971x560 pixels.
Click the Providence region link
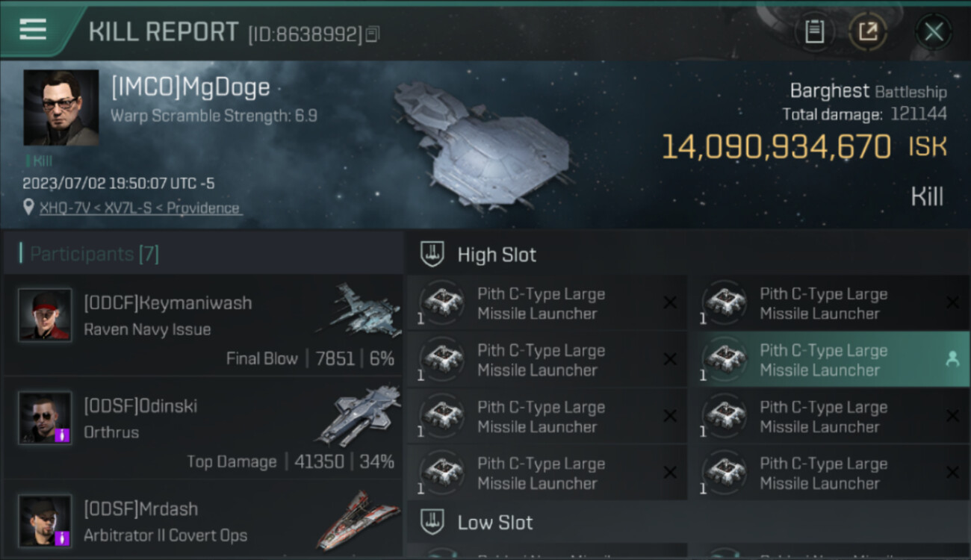pyautogui.click(x=203, y=208)
